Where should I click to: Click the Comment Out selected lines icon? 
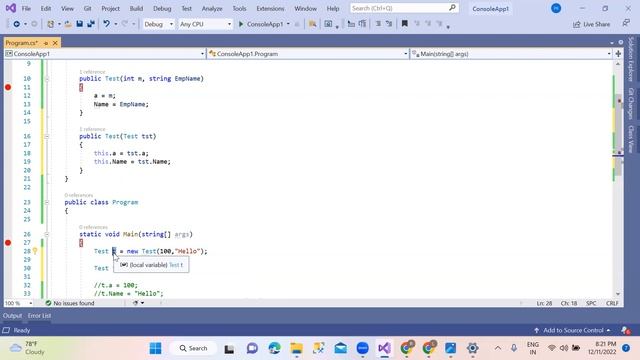pos(378,24)
